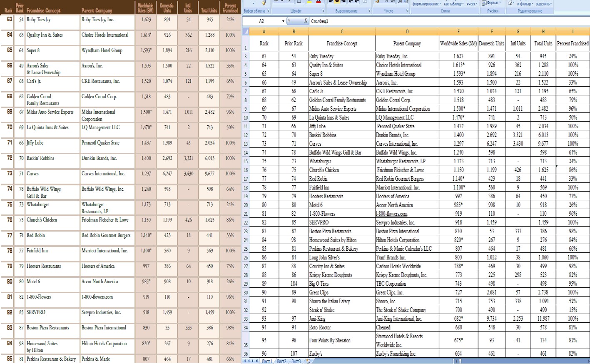This screenshot has height=364, width=590.
Task: Click 'Ruby Tuesday' in the left source table
Action: tap(39, 20)
